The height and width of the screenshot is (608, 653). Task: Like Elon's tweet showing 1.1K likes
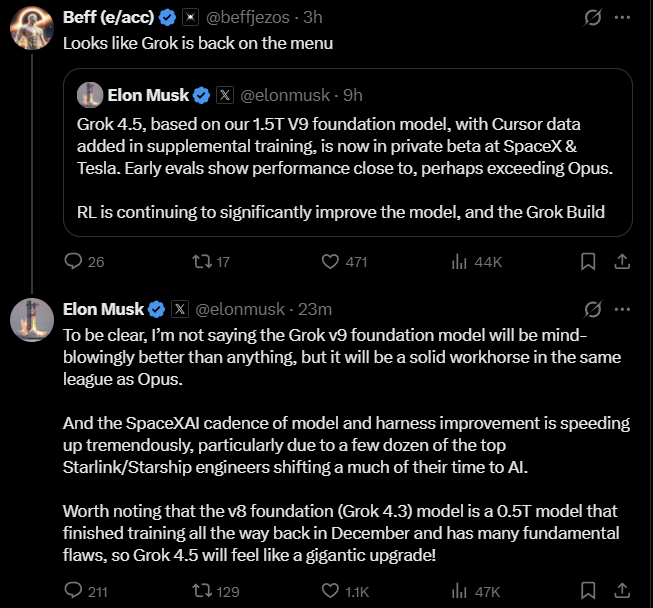point(330,591)
